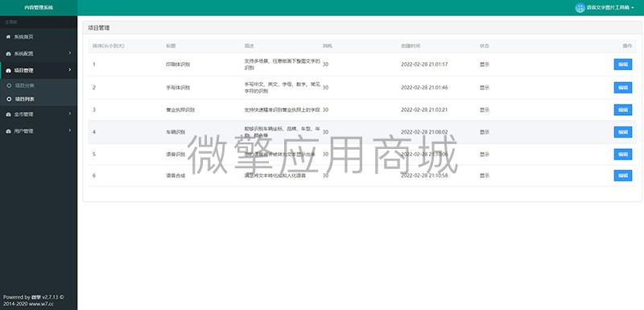
Task: Click 编辑 for the 印刷体识别 row
Action: 622,64
